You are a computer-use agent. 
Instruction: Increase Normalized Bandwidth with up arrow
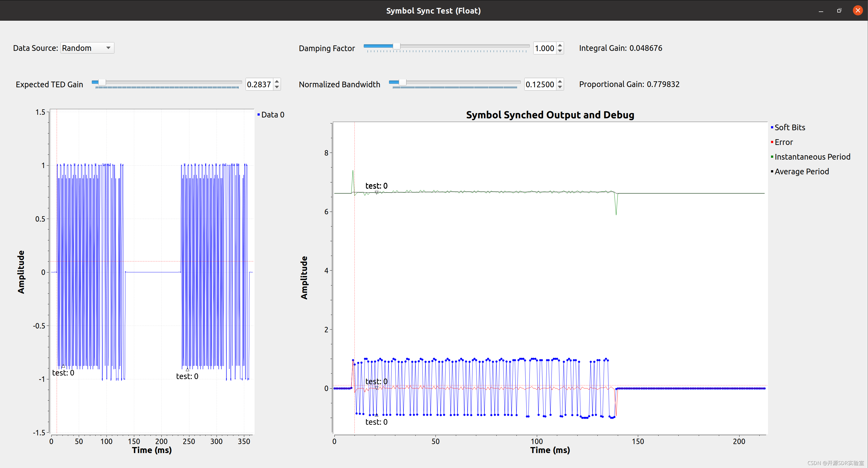(x=560, y=81)
